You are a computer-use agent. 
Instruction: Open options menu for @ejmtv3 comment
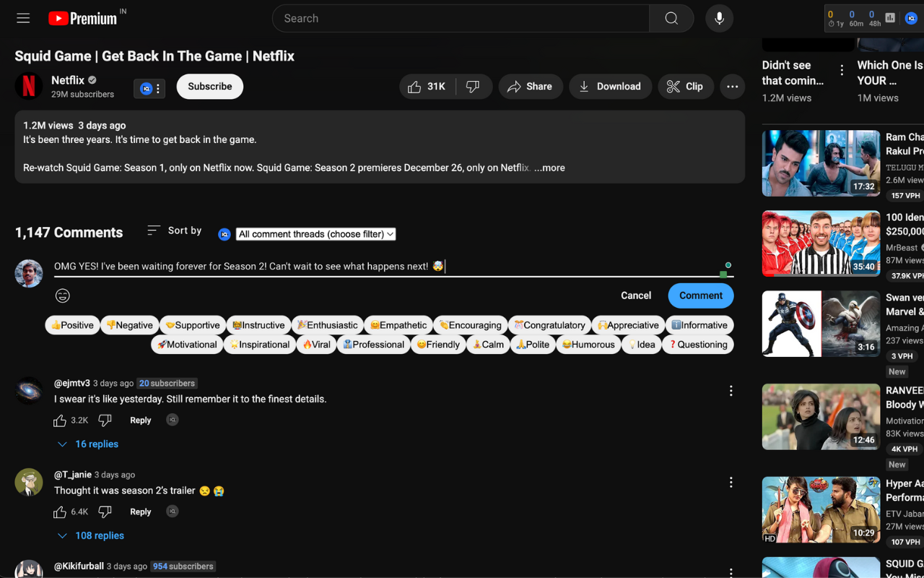tap(731, 391)
